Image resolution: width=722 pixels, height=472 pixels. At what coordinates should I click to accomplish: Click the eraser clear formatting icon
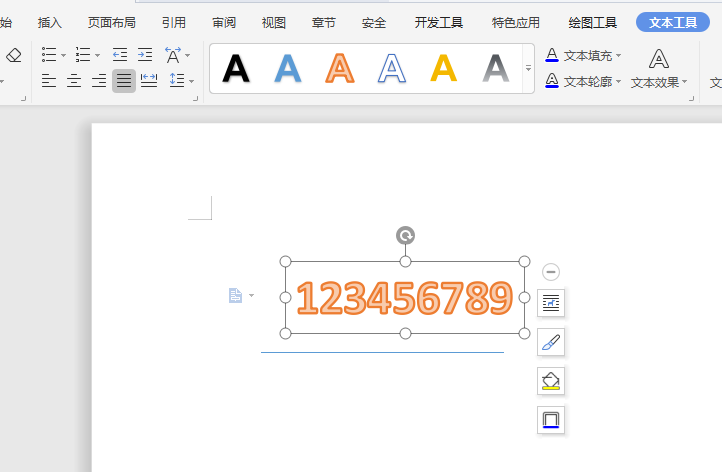13,55
